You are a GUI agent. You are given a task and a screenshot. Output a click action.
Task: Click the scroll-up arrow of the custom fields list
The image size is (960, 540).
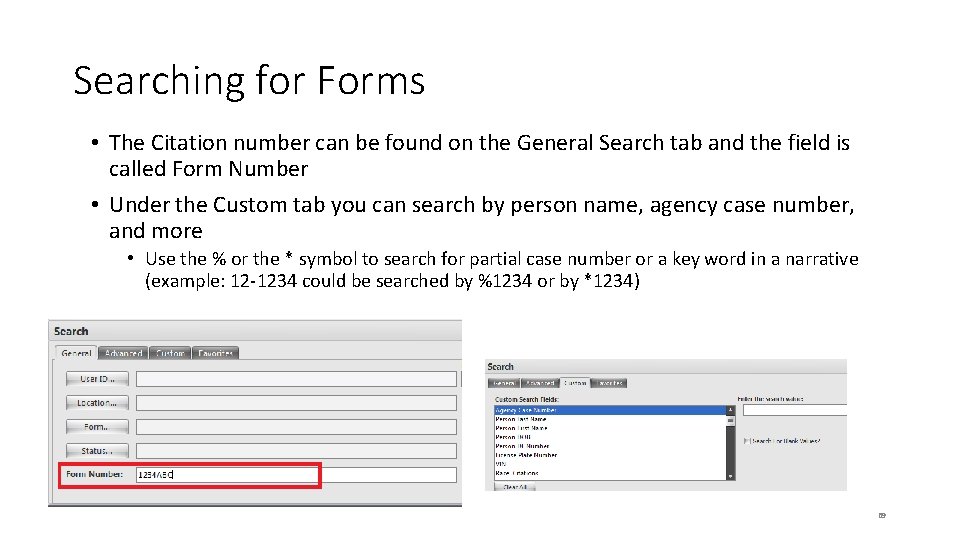(730, 410)
